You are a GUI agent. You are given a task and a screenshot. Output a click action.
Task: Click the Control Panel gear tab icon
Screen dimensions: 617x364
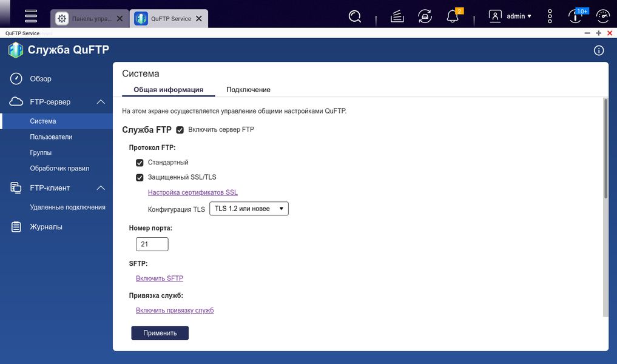62,18
